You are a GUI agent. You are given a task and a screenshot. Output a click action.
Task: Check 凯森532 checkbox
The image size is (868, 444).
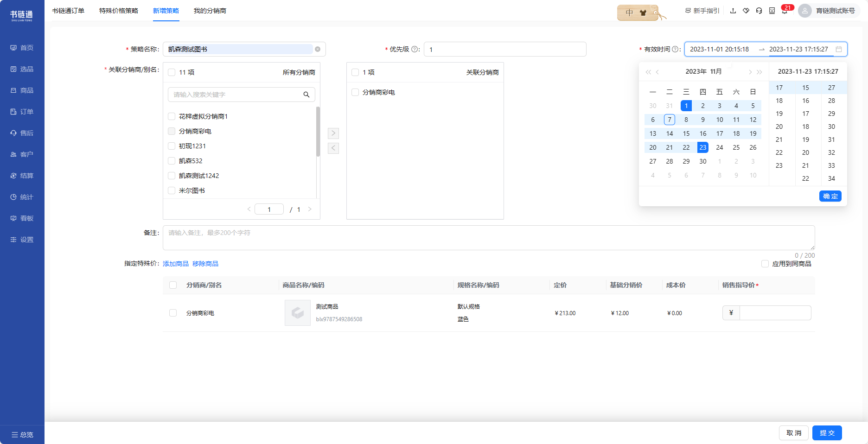tap(172, 161)
